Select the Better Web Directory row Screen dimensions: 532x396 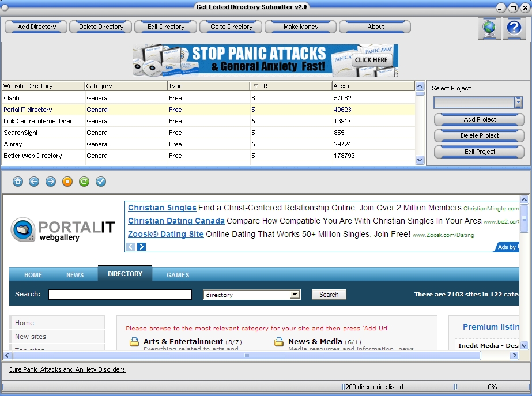point(209,156)
